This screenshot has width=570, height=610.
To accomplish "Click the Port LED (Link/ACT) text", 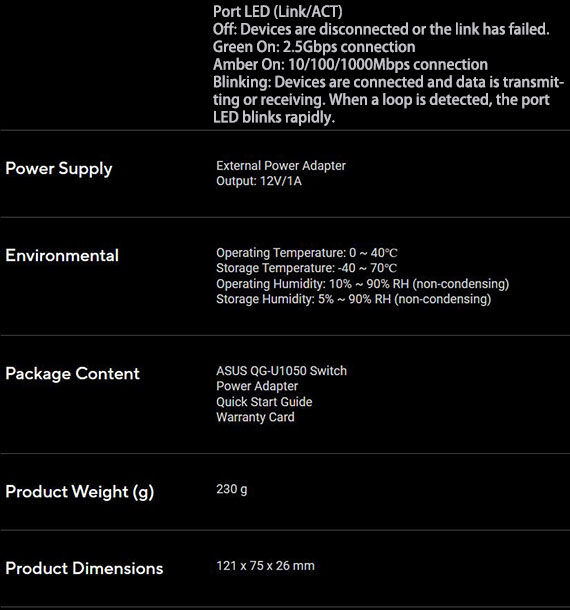I will [277, 12].
